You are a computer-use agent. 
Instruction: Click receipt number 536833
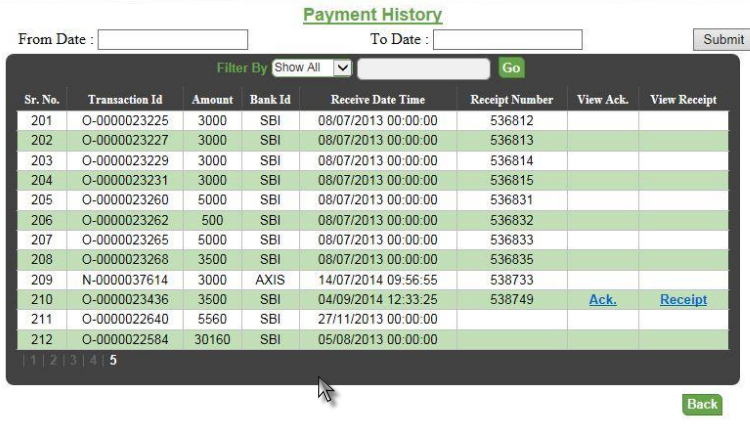tap(512, 240)
